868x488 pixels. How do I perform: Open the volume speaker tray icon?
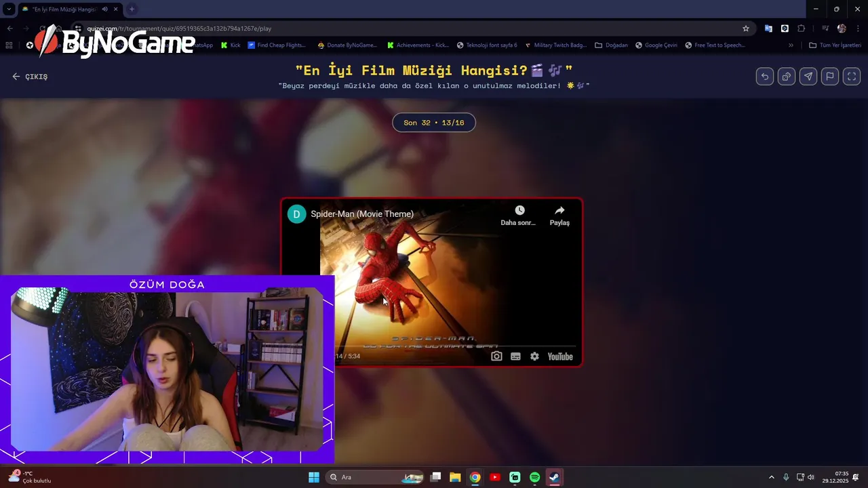click(x=810, y=477)
